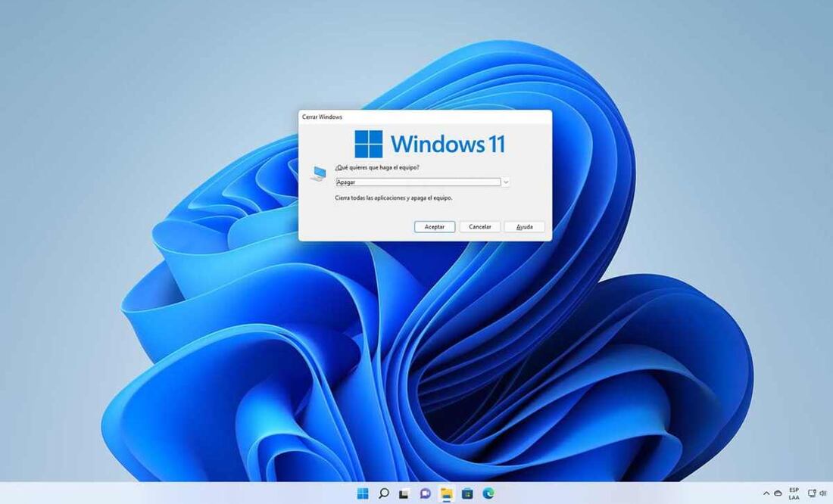Open the volume control in the tray
The image size is (833, 504).
823,493
